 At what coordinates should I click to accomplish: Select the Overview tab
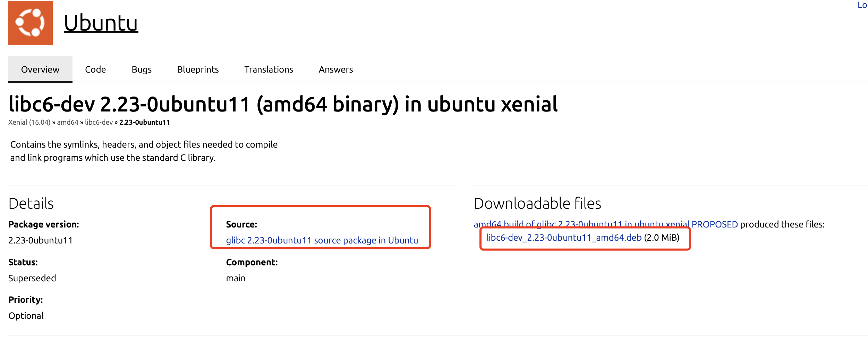click(40, 69)
